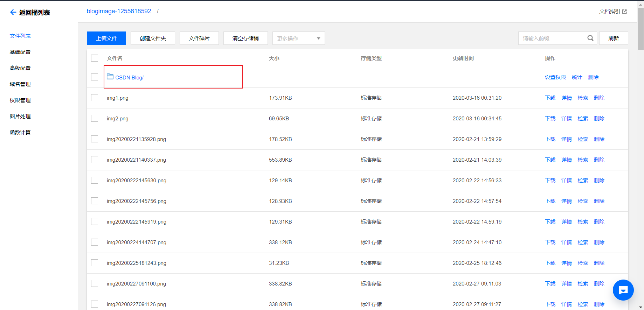View 详情 of img20200221140337.png
644x310 pixels.
click(567, 160)
